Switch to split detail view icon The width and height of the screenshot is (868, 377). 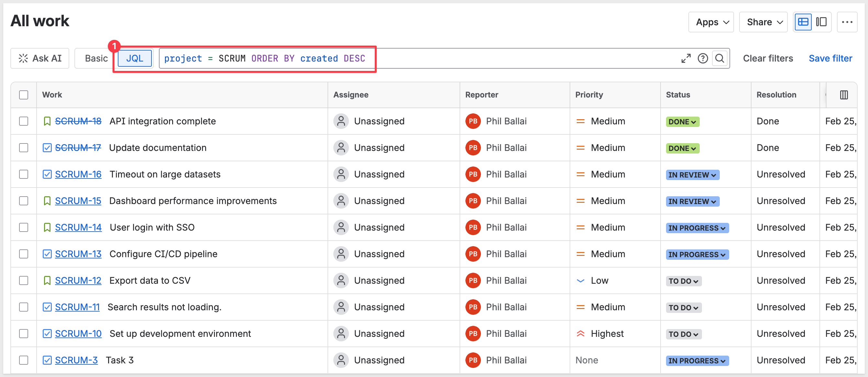click(x=821, y=22)
